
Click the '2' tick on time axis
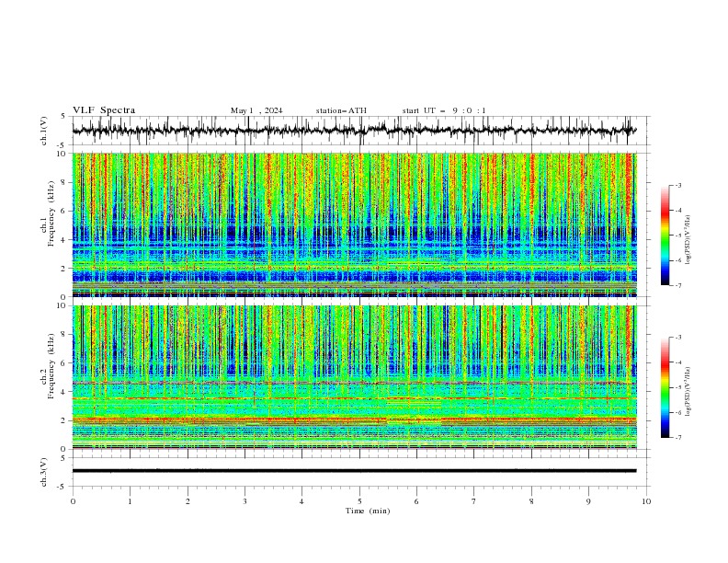[188, 501]
